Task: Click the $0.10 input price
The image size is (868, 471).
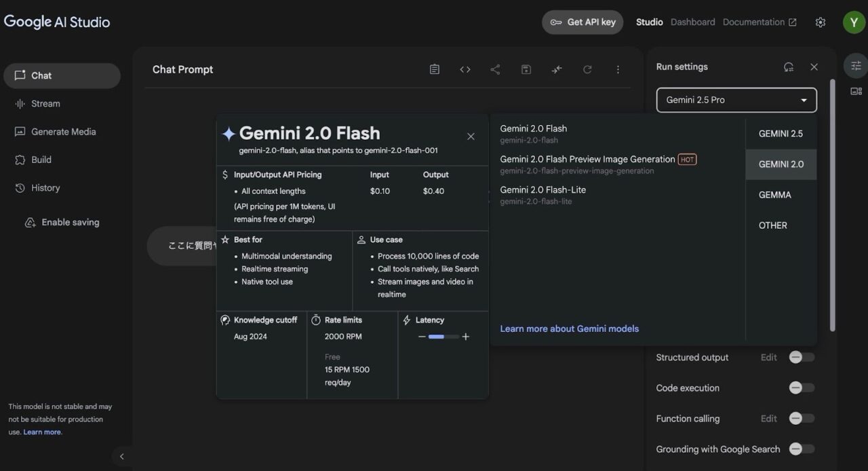Action: (x=380, y=191)
